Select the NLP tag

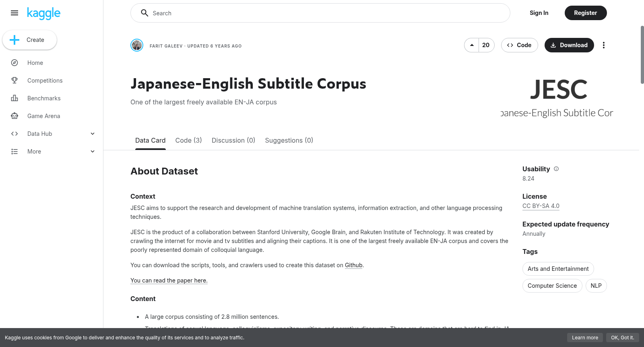(596, 286)
